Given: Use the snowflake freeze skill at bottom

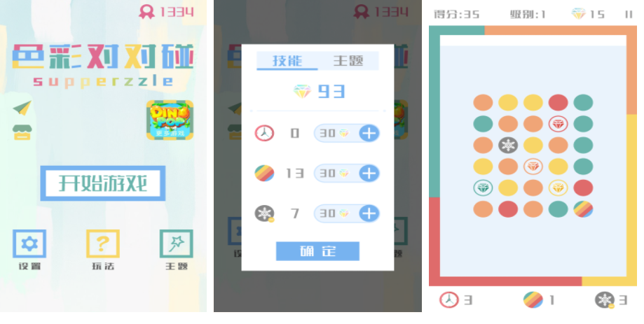Looking at the screenshot, I should point(605,300).
